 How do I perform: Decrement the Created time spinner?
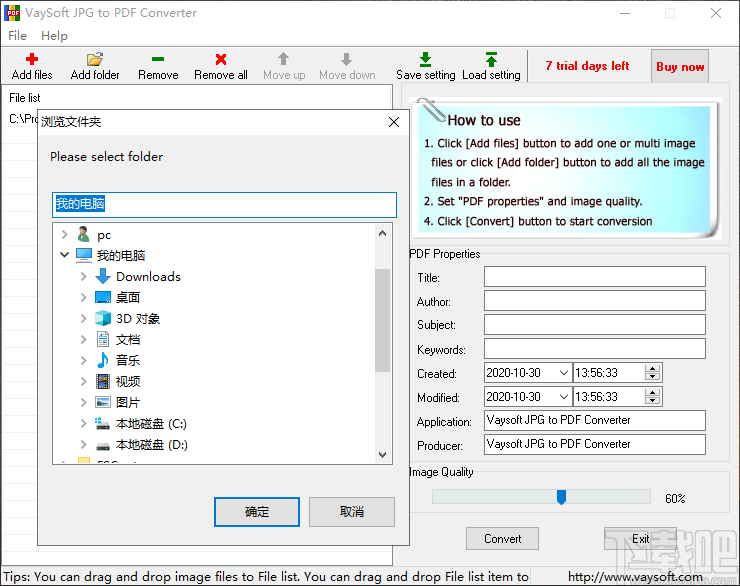653,377
